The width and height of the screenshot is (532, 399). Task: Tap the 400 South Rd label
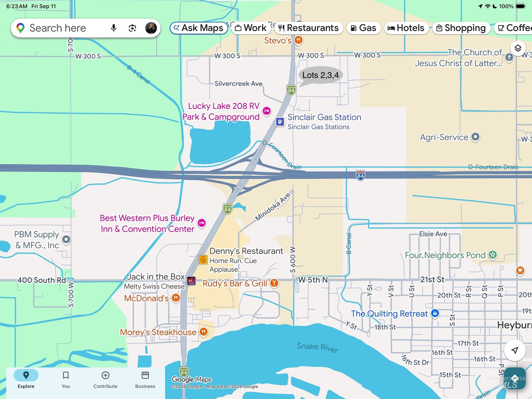[42, 280]
